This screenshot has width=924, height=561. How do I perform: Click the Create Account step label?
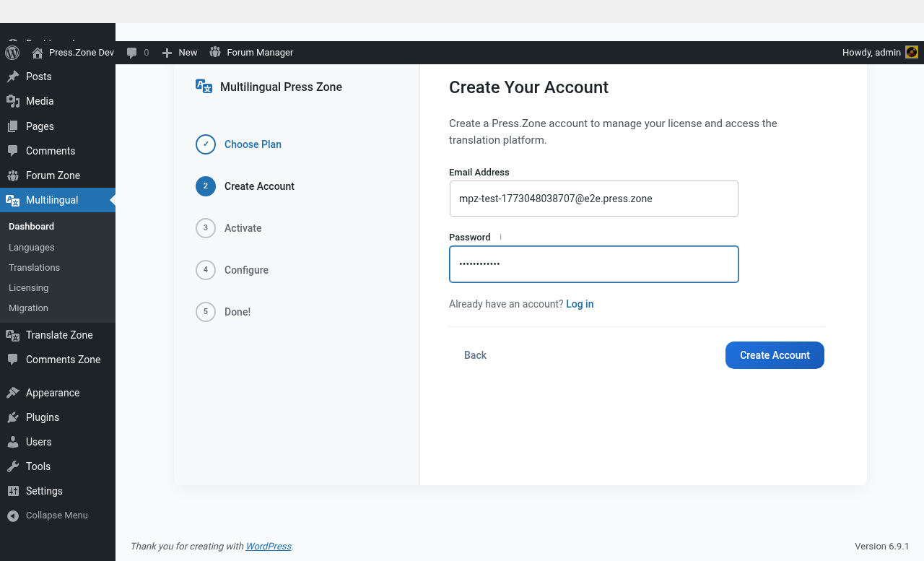click(x=259, y=186)
